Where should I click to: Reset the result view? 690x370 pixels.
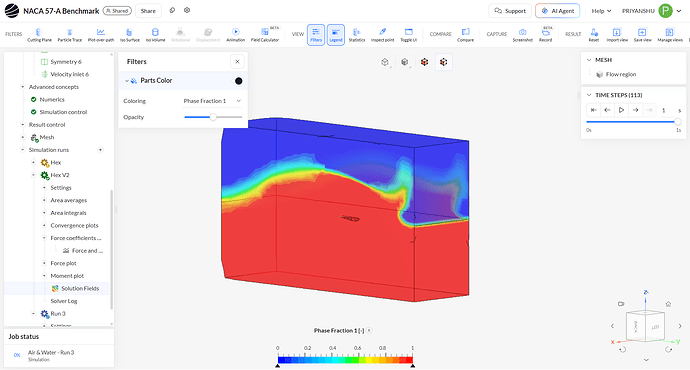pyautogui.click(x=594, y=35)
